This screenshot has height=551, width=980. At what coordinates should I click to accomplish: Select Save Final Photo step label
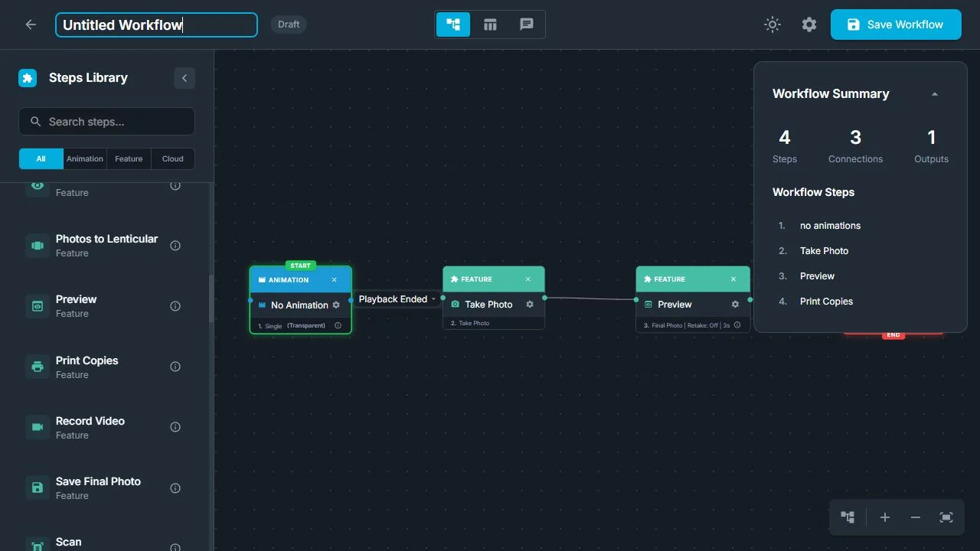[x=98, y=481]
